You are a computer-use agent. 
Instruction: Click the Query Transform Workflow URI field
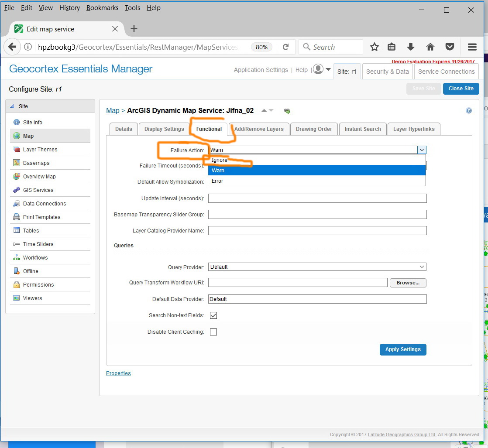click(298, 283)
